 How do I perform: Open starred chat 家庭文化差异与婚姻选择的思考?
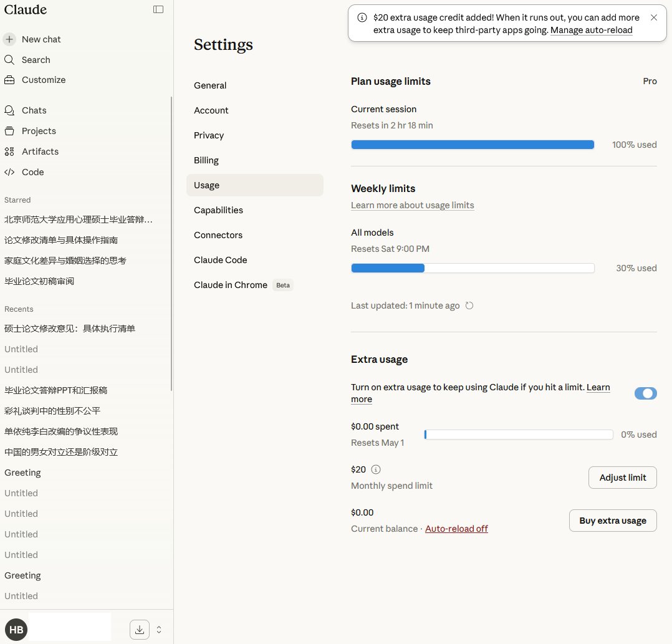[65, 261]
